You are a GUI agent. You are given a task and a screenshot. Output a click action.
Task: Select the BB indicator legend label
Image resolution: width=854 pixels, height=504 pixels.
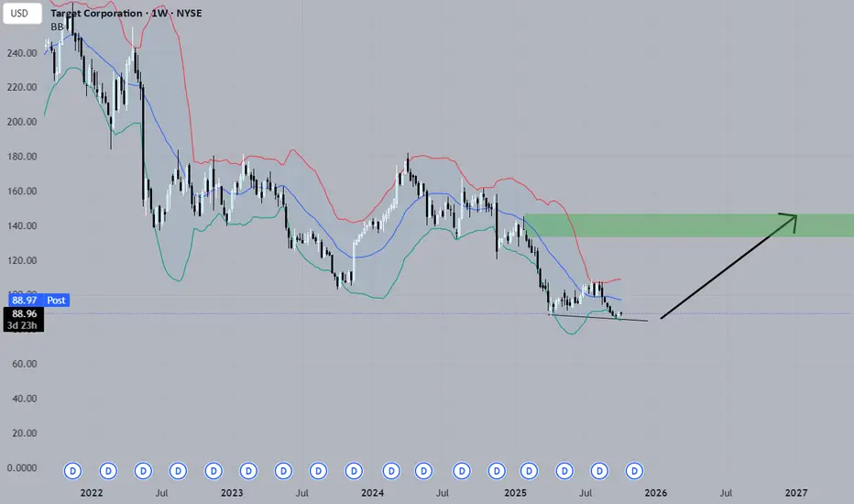tap(57, 27)
